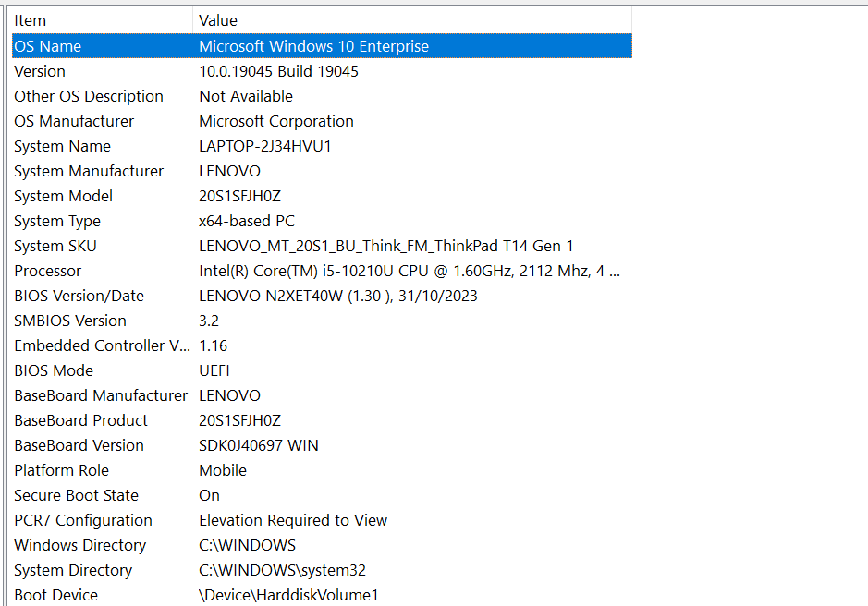Click the Intel Core i5-10210U value
The height and width of the screenshot is (606, 868).
[x=410, y=271]
